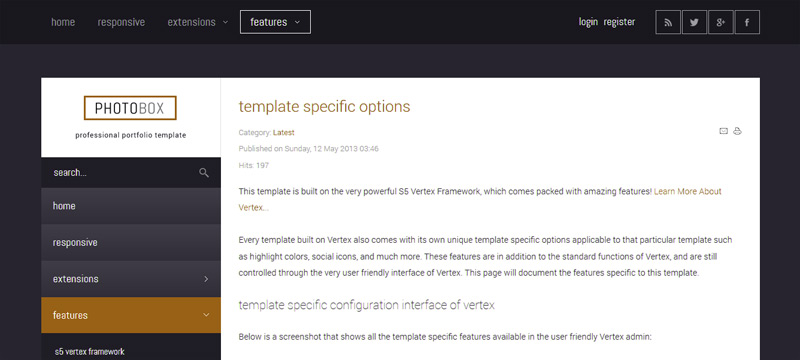Click the login link
800x360 pixels.
(x=588, y=22)
